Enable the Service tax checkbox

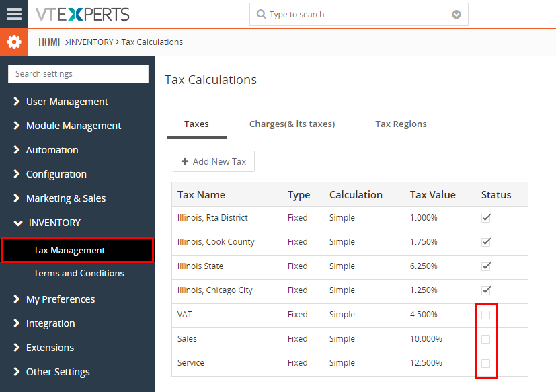tap(486, 363)
